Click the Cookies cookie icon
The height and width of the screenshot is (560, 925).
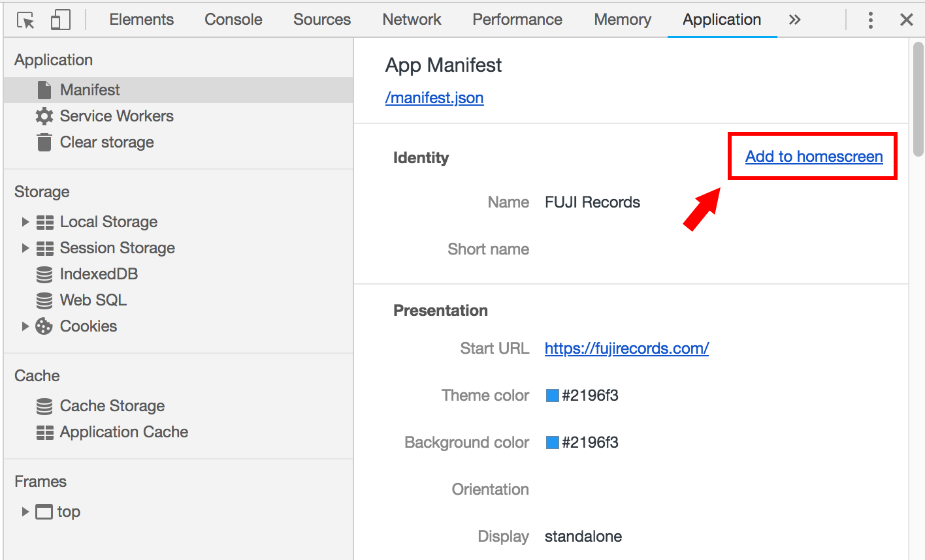click(x=44, y=326)
